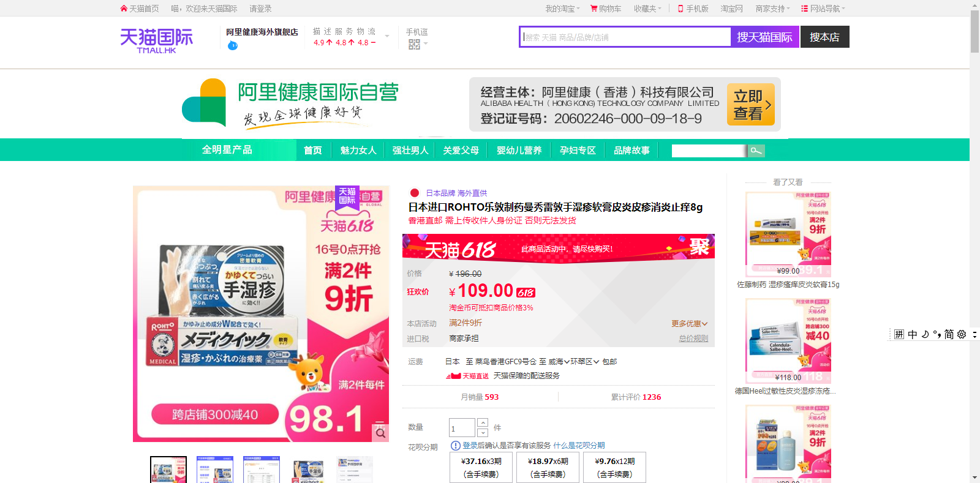The width and height of the screenshot is (980, 483).
Task: Open the 孕妈专区 tab
Action: (578, 150)
